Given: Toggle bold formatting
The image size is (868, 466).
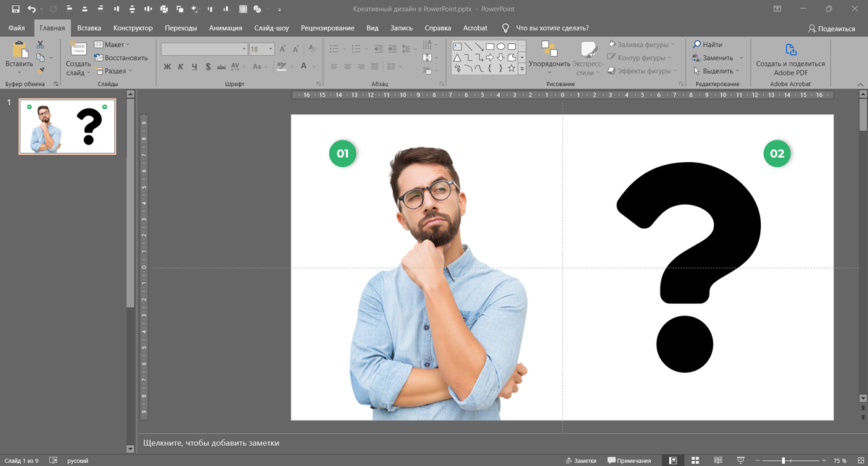Looking at the screenshot, I should point(167,67).
